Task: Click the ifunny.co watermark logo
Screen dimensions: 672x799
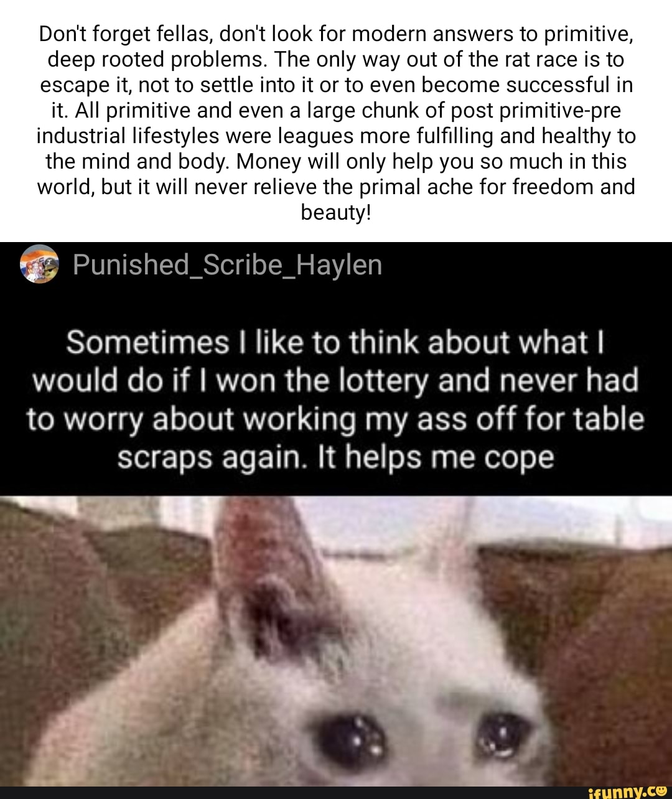Action: click(627, 792)
